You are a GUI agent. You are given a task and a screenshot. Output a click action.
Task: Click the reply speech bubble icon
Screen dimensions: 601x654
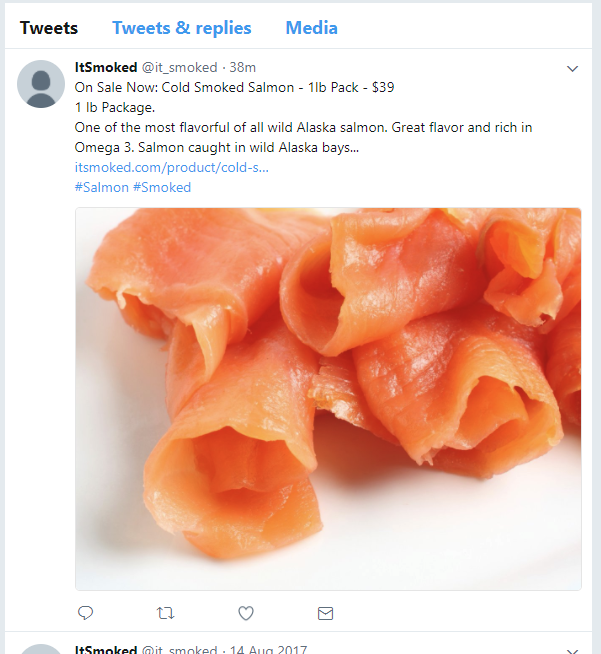coord(86,613)
